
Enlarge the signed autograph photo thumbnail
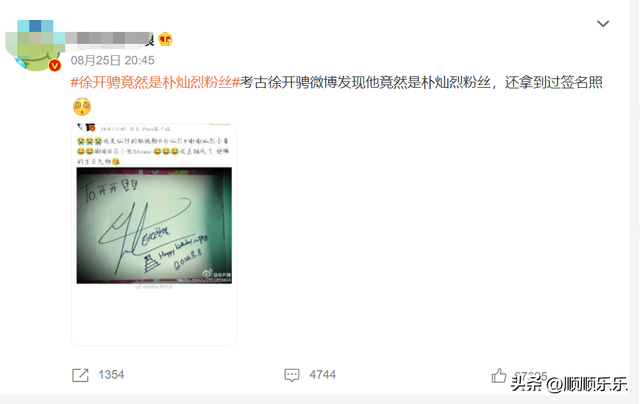[x=154, y=225]
